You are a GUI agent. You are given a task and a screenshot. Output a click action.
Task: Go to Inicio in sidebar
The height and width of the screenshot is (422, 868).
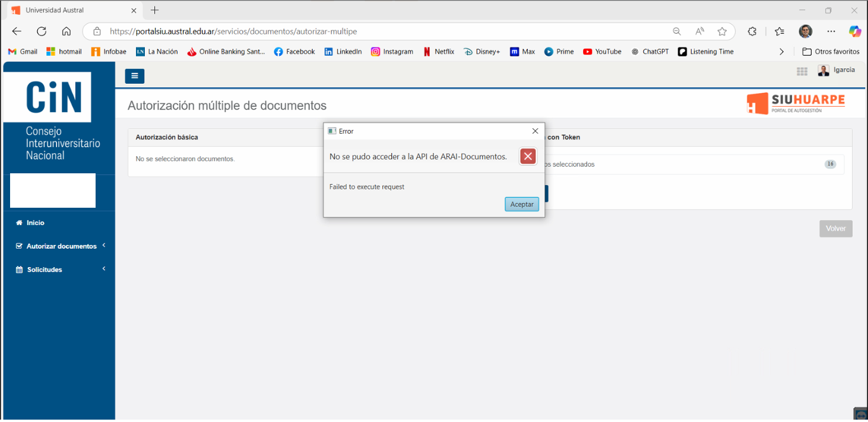click(35, 223)
